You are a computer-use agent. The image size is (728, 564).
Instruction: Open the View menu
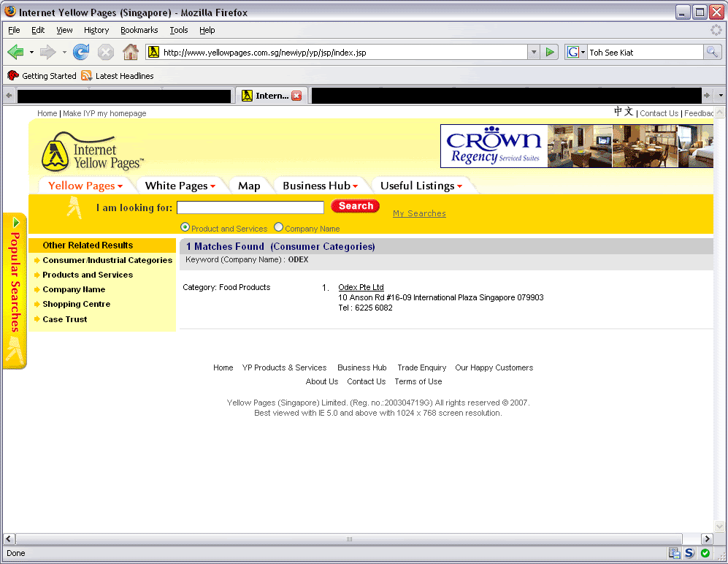click(x=64, y=30)
